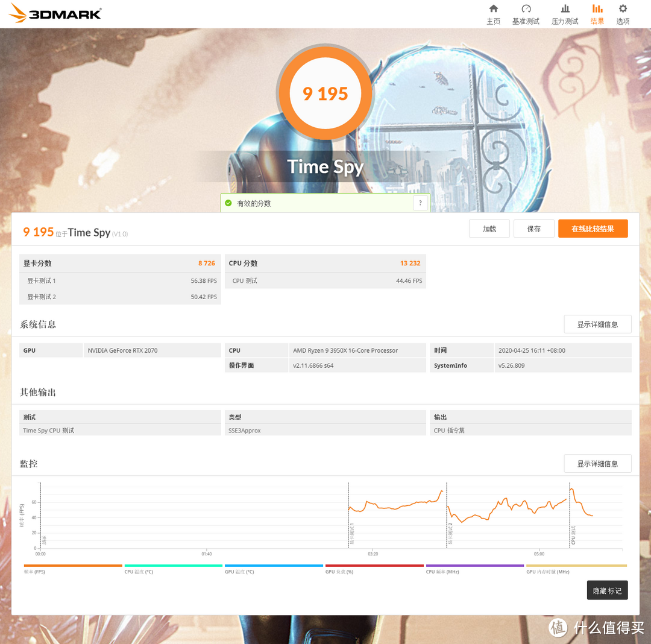Hide markers button (隐藏 标记)
The image size is (651, 644).
[x=607, y=590]
